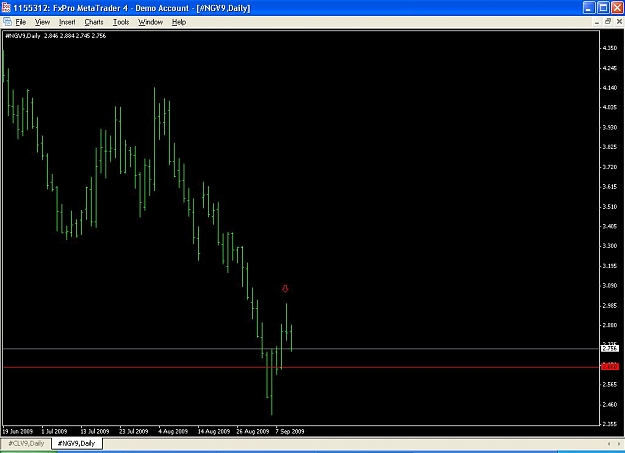Click the MetaTrader app icon in title bar
625x453 pixels.
click(6, 8)
